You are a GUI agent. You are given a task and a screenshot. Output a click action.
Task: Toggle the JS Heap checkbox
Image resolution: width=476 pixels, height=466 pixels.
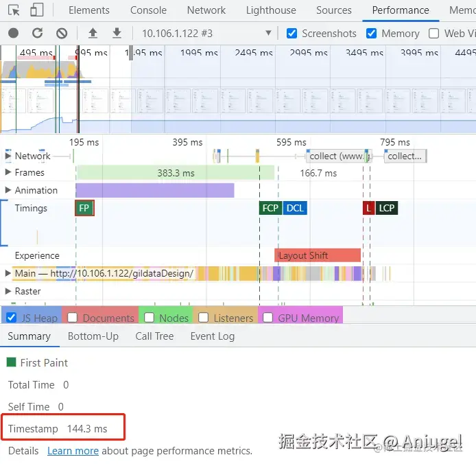pos(11,318)
